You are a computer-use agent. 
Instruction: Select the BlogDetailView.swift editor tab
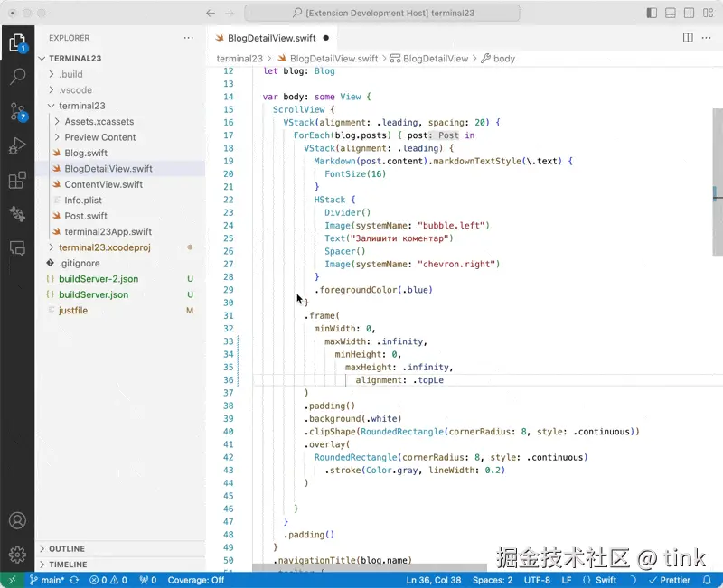point(272,38)
